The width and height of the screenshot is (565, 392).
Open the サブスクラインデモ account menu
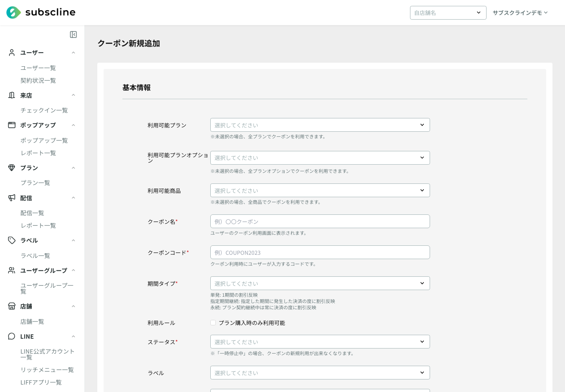(x=520, y=13)
